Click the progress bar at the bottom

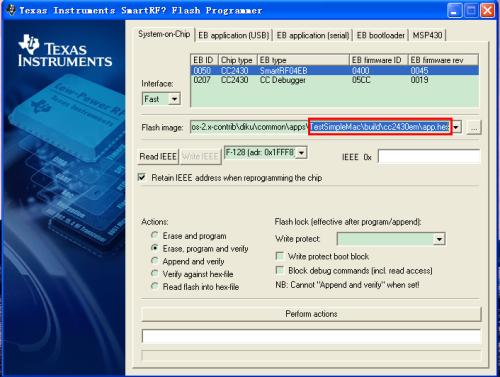coord(311,355)
